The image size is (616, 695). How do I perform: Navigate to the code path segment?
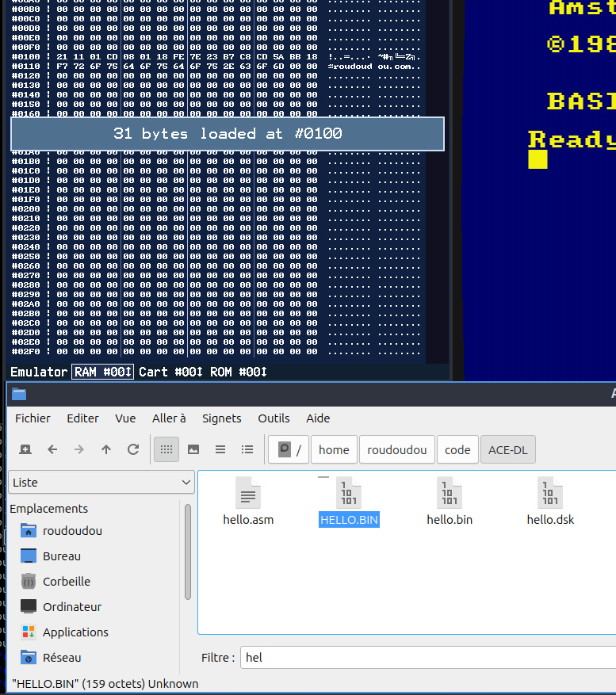click(x=457, y=449)
